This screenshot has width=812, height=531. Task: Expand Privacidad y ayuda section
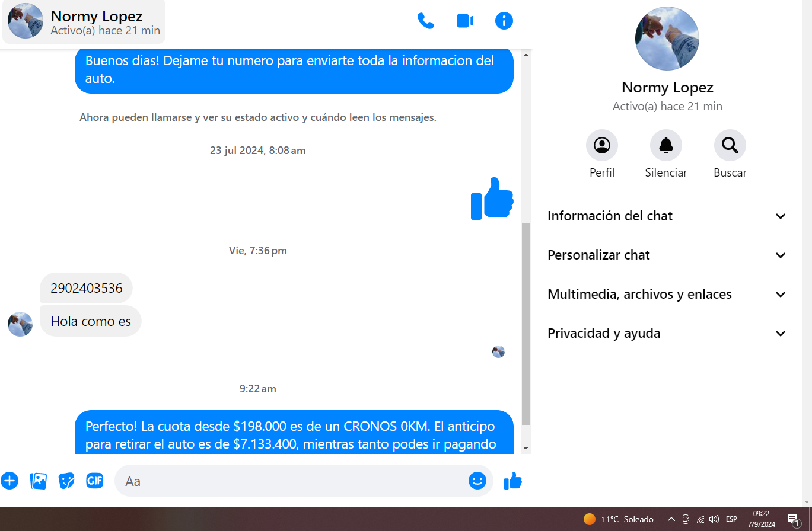click(x=667, y=334)
